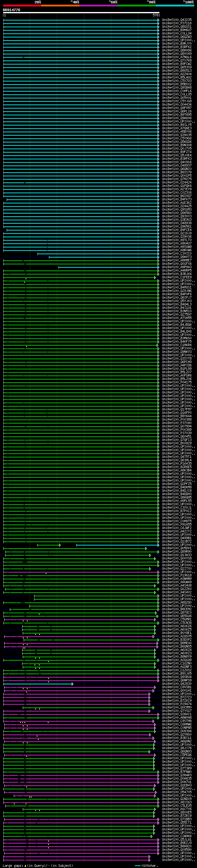Select label UniRef100_Q7X7K8
Screen dimensions: 197x868
pos(177,61)
